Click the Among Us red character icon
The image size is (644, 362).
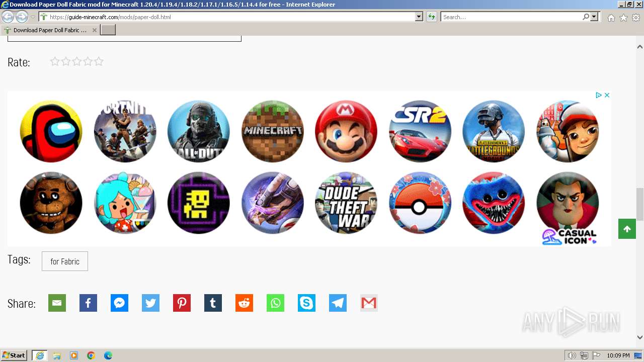(51, 131)
